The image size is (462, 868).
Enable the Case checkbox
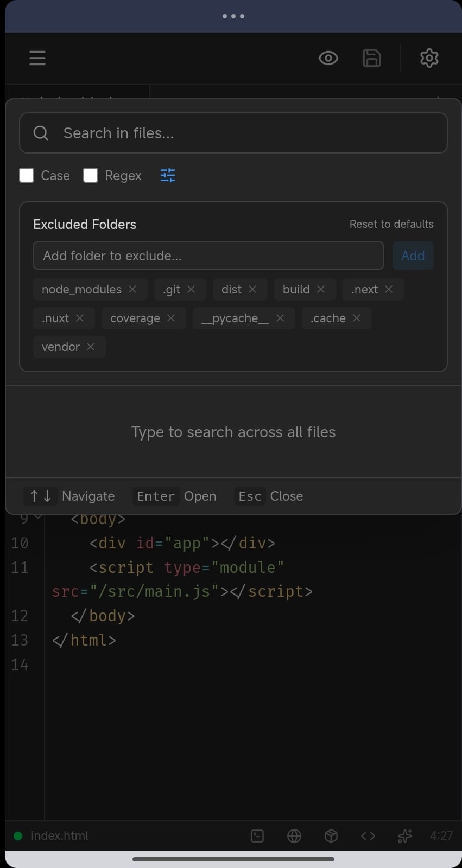point(27,175)
